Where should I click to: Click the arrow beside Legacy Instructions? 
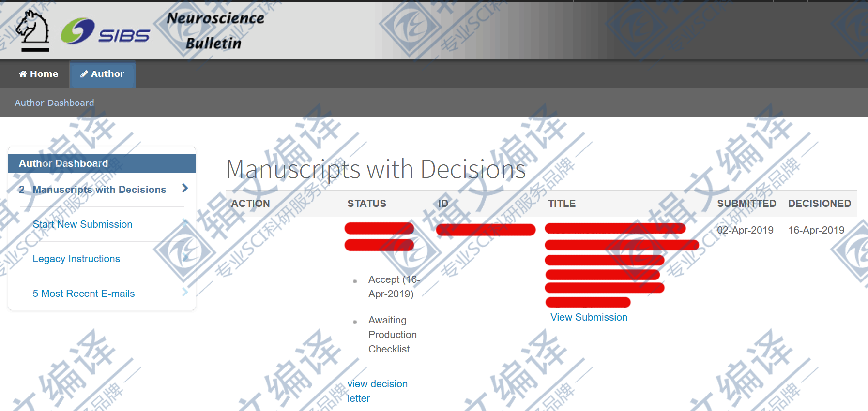click(185, 258)
